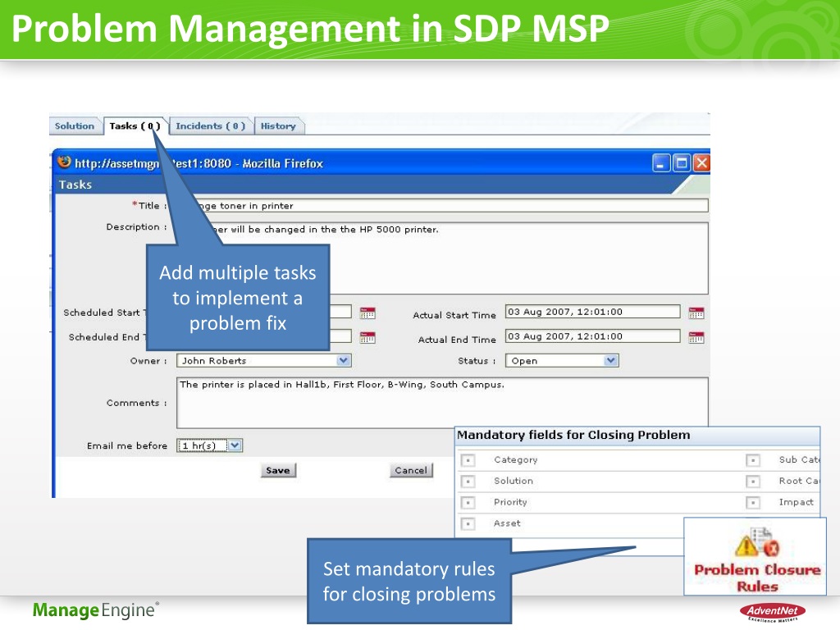This screenshot has height=630, width=840.
Task: Cancel the task form
Action: pos(411,470)
